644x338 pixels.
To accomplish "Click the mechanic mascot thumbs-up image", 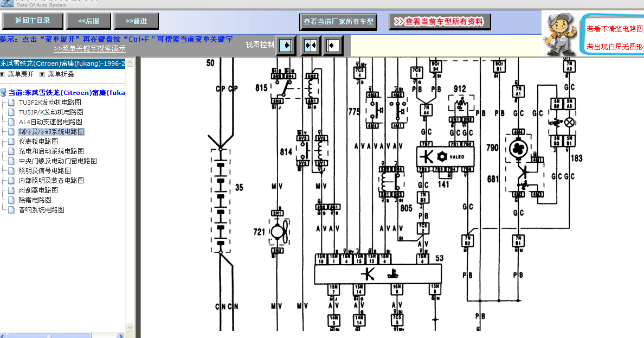I will [x=559, y=34].
